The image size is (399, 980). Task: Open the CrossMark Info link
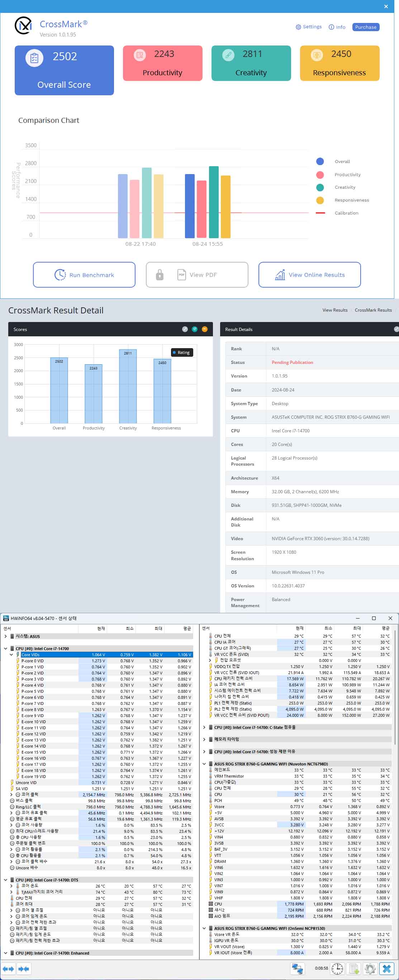click(x=337, y=27)
